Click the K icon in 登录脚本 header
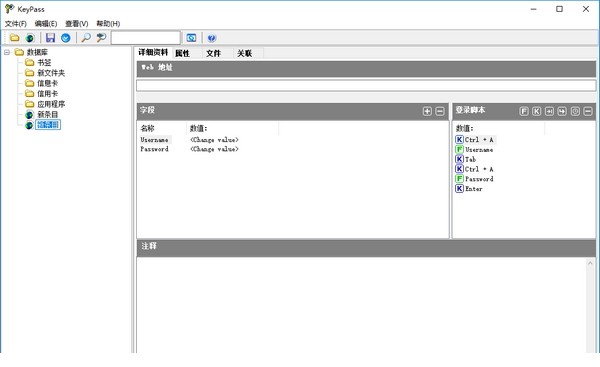 (x=536, y=111)
